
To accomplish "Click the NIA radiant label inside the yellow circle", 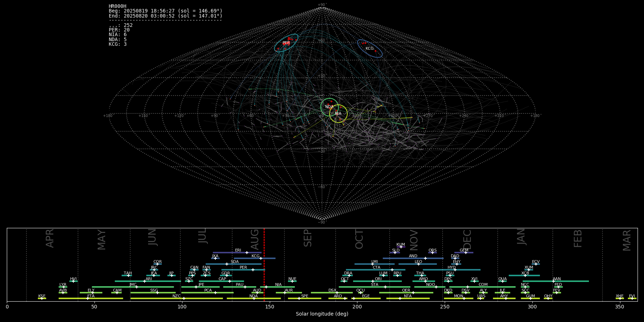I will 338,114.
